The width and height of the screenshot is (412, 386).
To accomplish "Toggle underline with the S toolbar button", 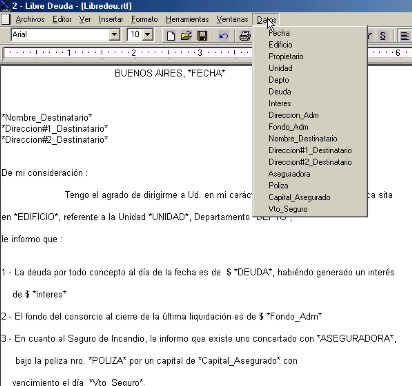I will tap(383, 35).
